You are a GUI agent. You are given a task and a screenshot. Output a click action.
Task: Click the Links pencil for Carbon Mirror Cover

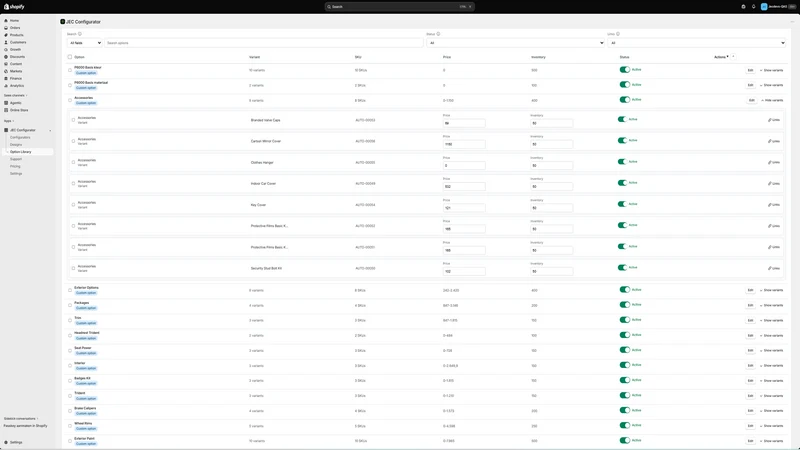(773, 141)
